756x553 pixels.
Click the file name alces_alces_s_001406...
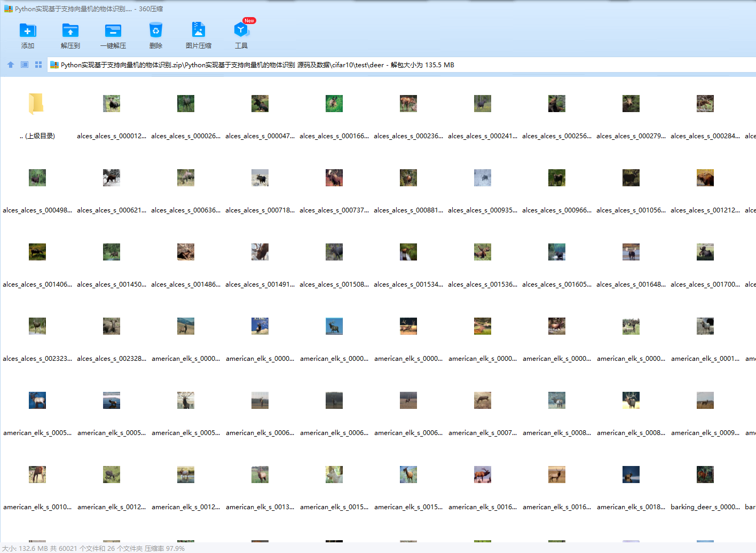tap(37, 285)
